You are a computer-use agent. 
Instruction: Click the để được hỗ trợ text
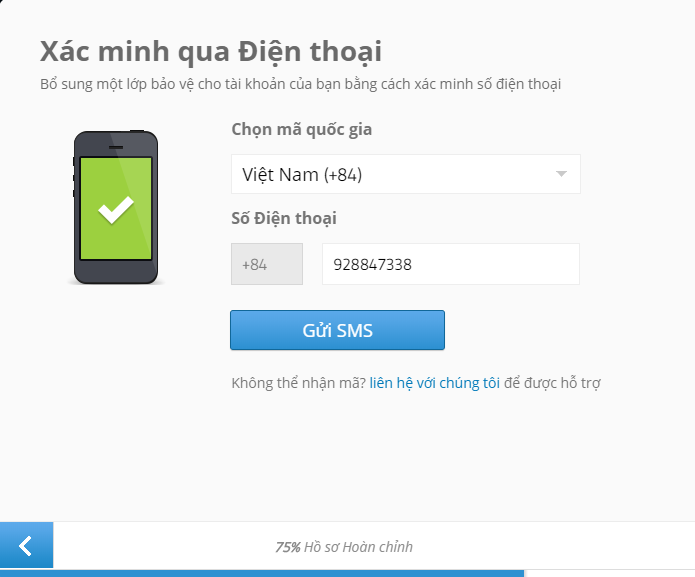tap(552, 383)
